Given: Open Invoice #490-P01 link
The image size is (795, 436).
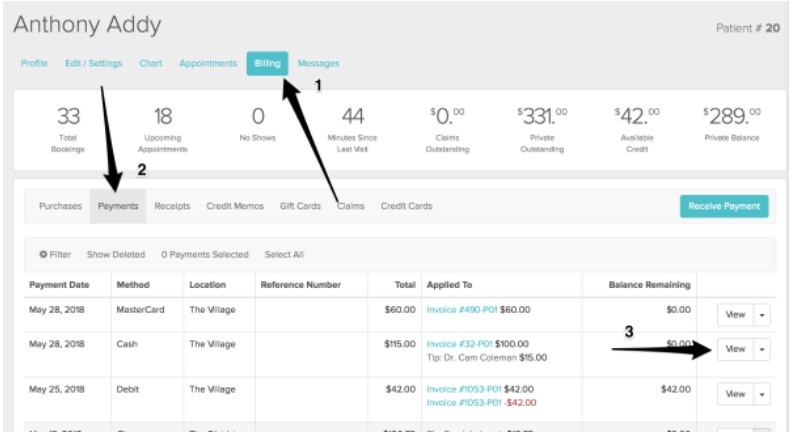Looking at the screenshot, I should click(x=461, y=310).
